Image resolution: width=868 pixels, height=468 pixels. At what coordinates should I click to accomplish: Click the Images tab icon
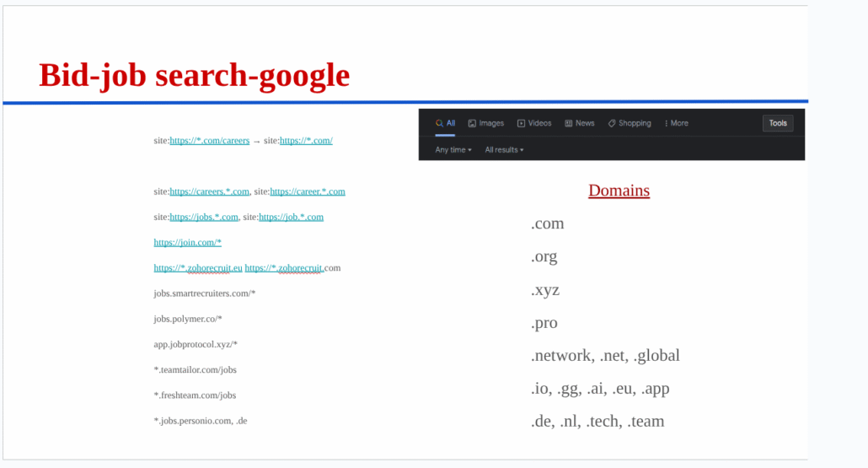point(473,123)
